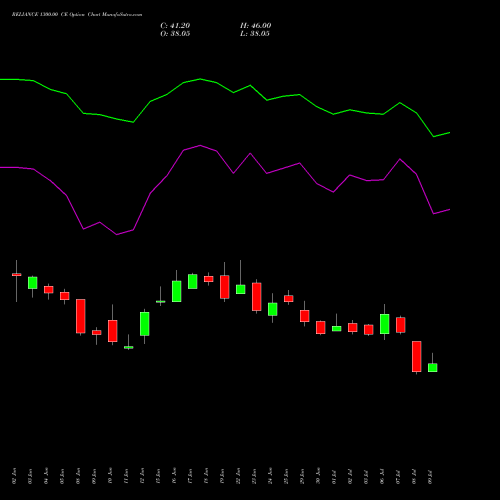Click the green candle for 17 Jun
Image resolution: width=500 pixels, height=500 pixels.
pyautogui.click(x=193, y=281)
